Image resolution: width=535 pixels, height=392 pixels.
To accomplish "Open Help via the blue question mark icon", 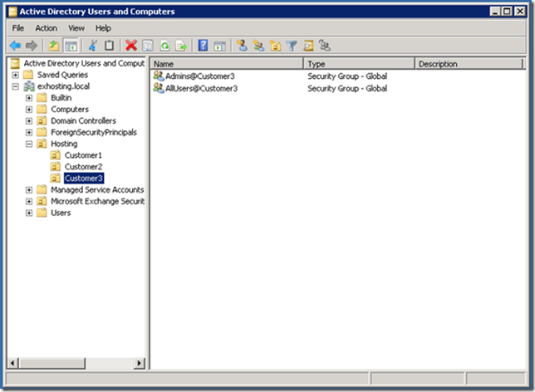I will click(x=203, y=46).
